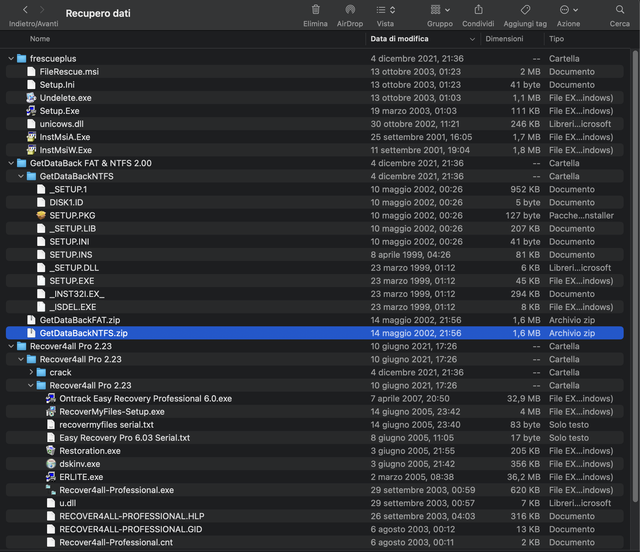The height and width of the screenshot is (552, 640).
Task: Select the FileRescue.msi file icon
Action: (x=31, y=72)
